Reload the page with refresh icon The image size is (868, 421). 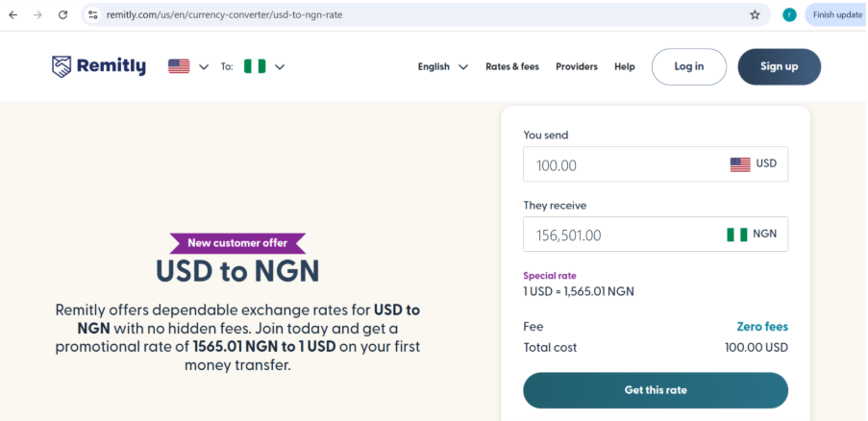[63, 15]
